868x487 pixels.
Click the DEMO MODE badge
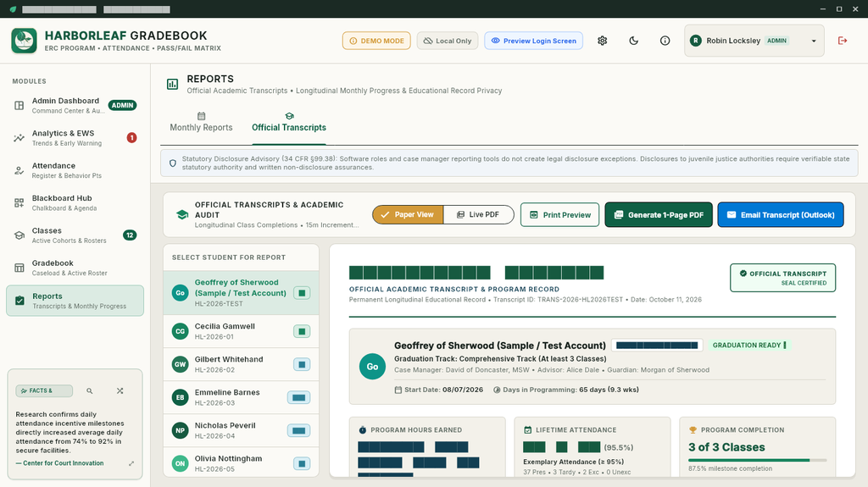[x=376, y=41]
